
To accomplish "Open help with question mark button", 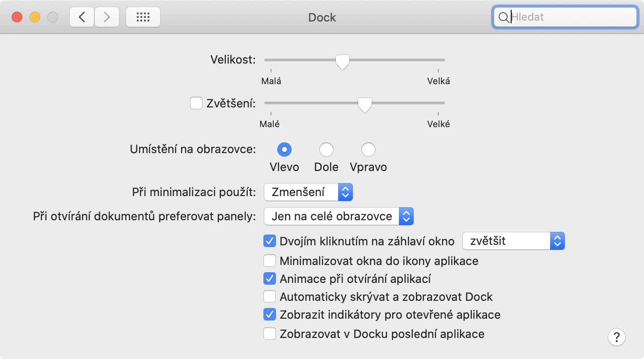I will [617, 337].
